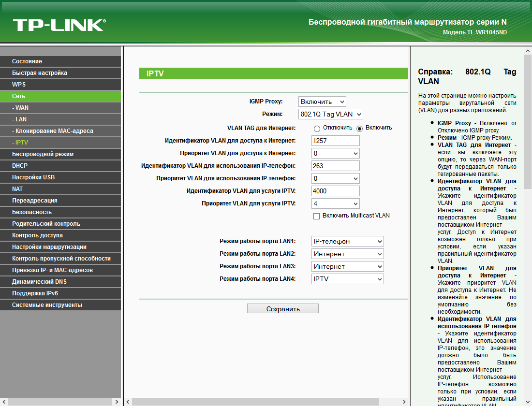Click help panel scroll up arrow
The width and height of the screenshot is (532, 406).
point(528,51)
